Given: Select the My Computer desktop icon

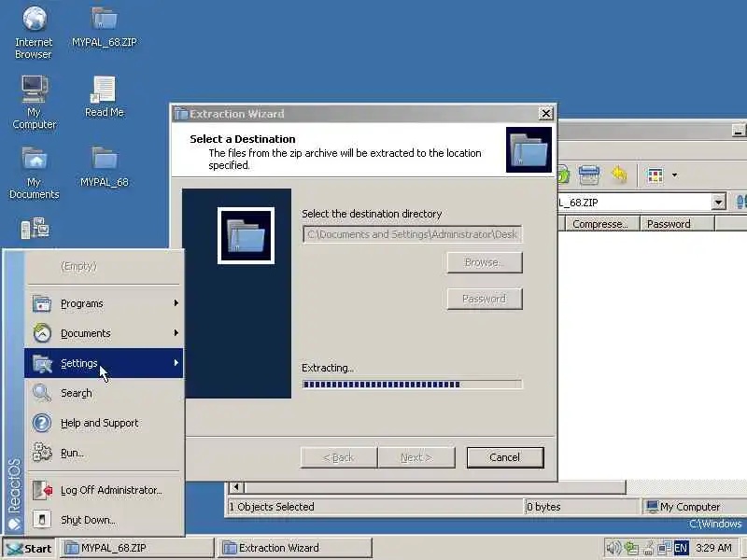Looking at the screenshot, I should pyautogui.click(x=34, y=102).
